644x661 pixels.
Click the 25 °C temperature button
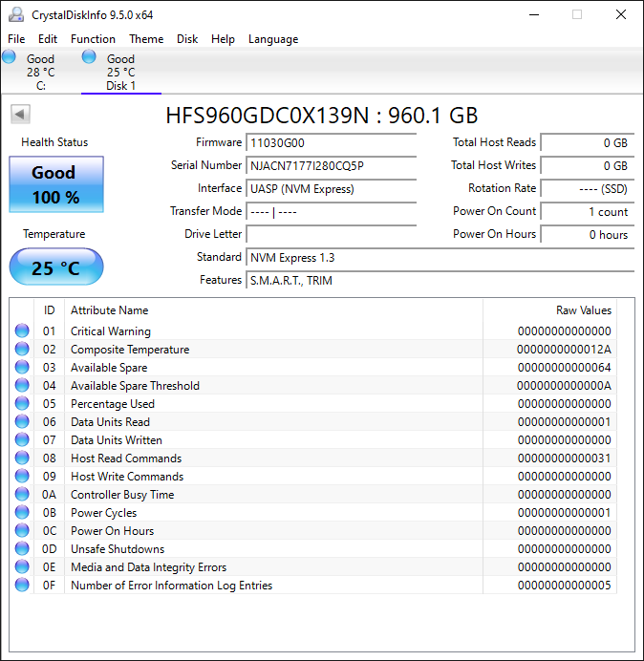click(56, 267)
